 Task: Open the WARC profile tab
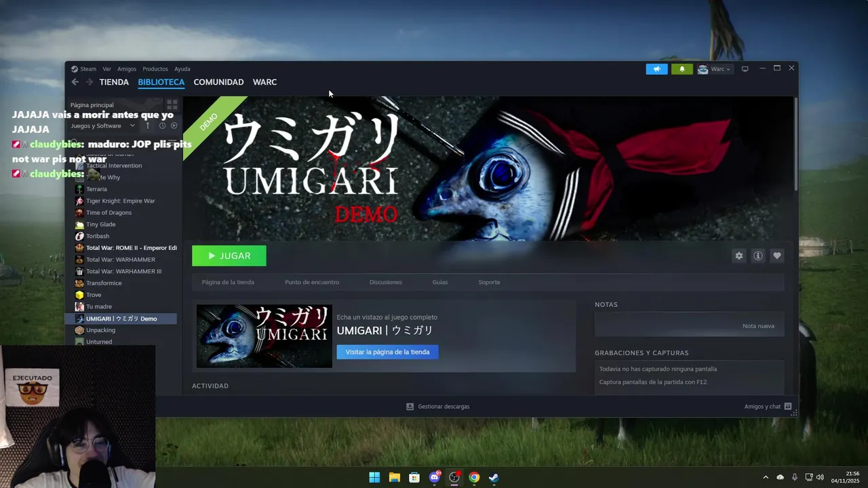tap(264, 82)
